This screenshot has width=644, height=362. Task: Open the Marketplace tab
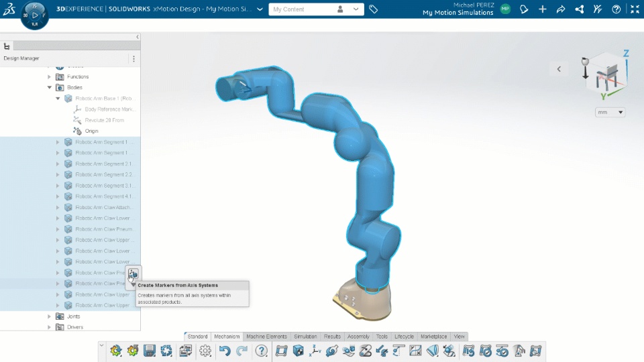click(x=434, y=337)
